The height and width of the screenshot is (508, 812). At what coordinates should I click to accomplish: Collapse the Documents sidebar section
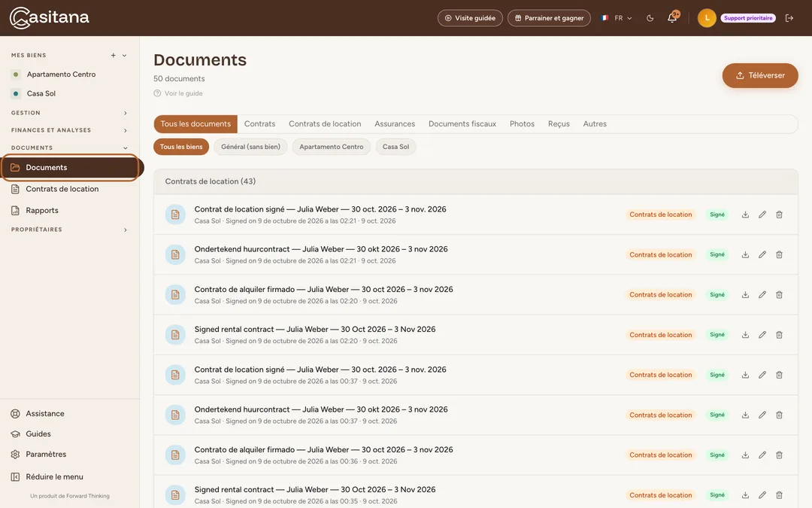coord(69,148)
